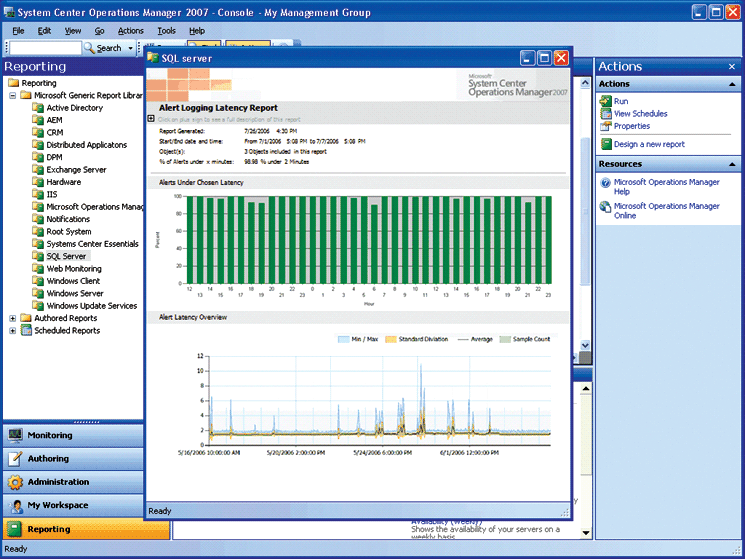Open the File menu

click(x=18, y=31)
